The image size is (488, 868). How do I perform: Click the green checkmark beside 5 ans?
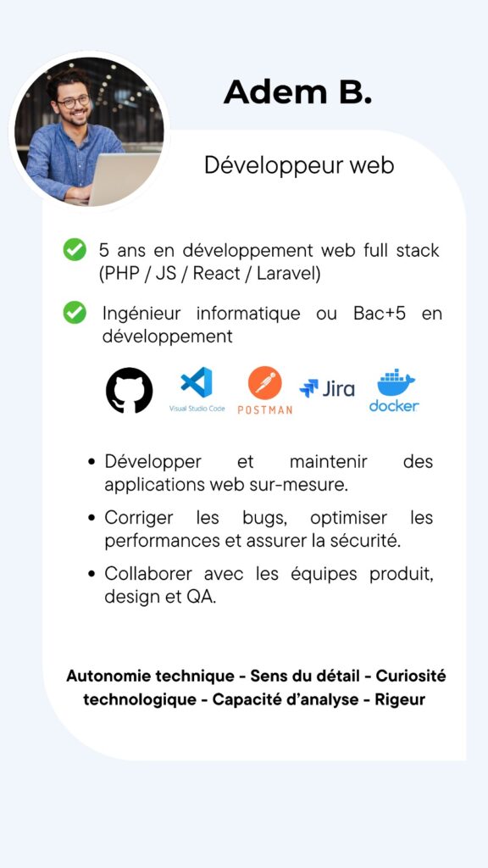[x=75, y=250]
